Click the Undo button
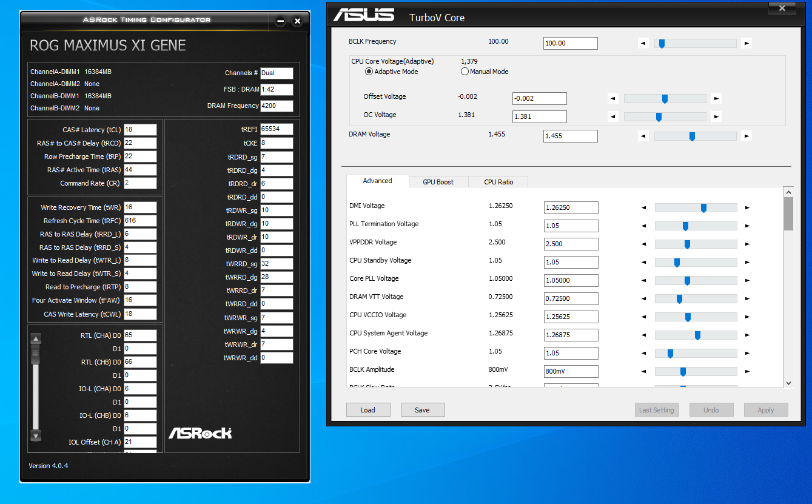The height and width of the screenshot is (504, 812). [x=711, y=410]
